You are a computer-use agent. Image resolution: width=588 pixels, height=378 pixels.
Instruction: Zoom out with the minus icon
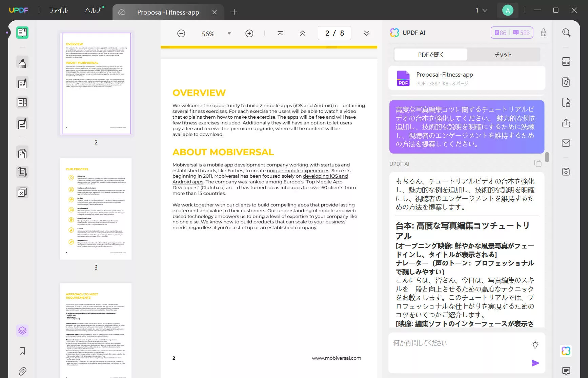181,34
